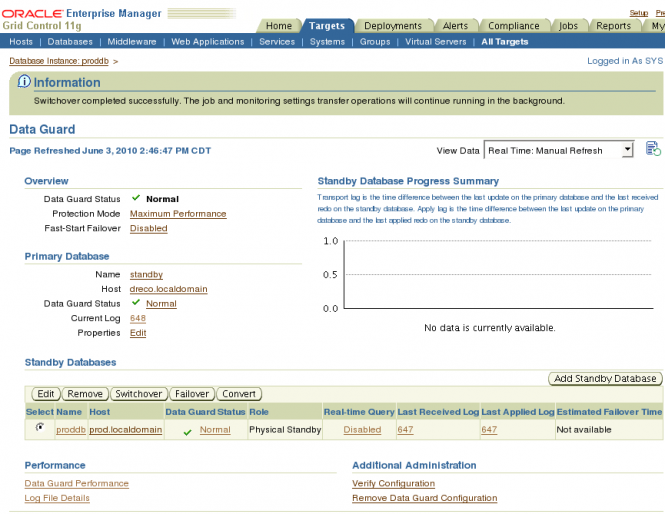Open the Web Applications subtab
This screenshot has width=665, height=514.
[207, 42]
